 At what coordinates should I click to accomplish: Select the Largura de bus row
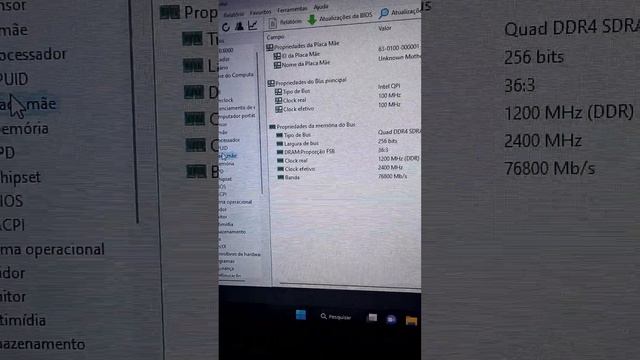(298, 144)
